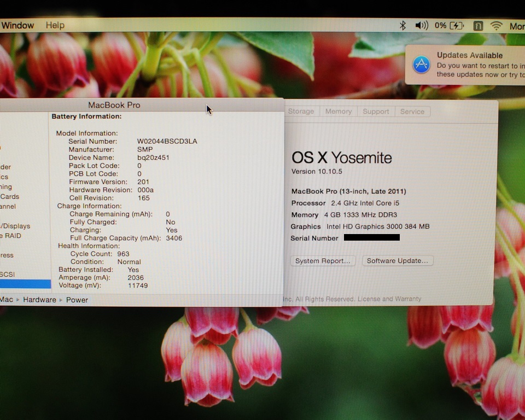Select the SCSI sidebar item
525x420 pixels.
tap(7, 275)
